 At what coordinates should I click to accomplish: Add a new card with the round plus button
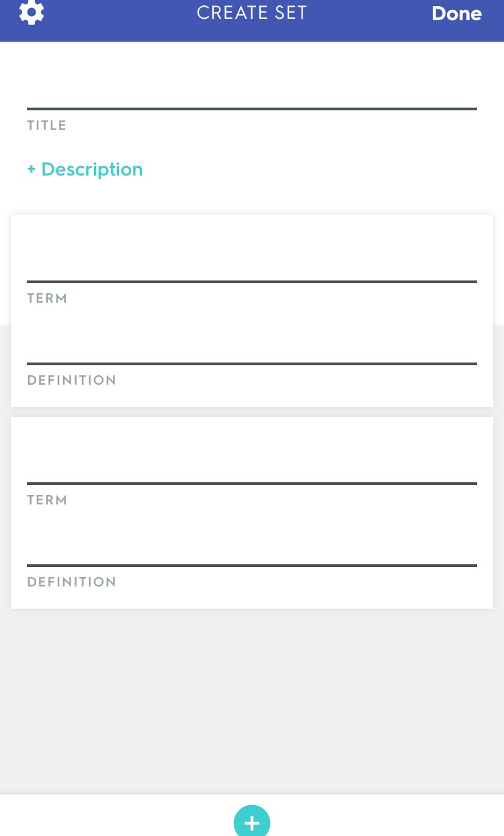click(252, 821)
